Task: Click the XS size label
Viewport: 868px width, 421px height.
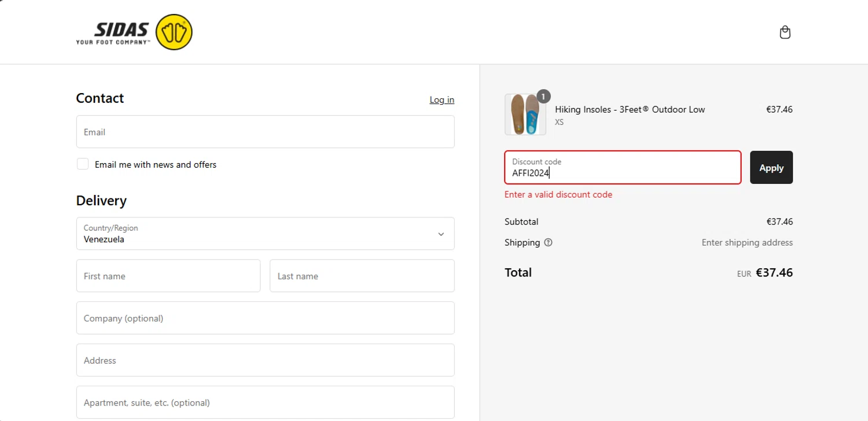Action: click(559, 122)
